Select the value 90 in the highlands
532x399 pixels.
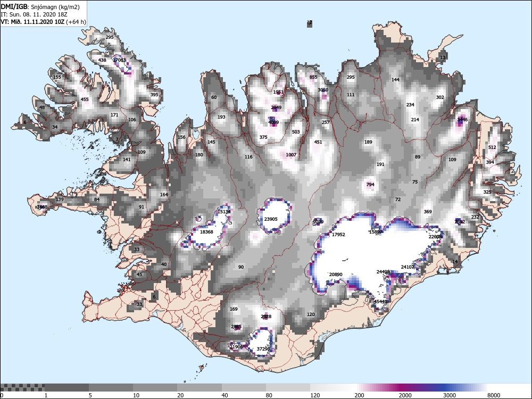point(241,267)
